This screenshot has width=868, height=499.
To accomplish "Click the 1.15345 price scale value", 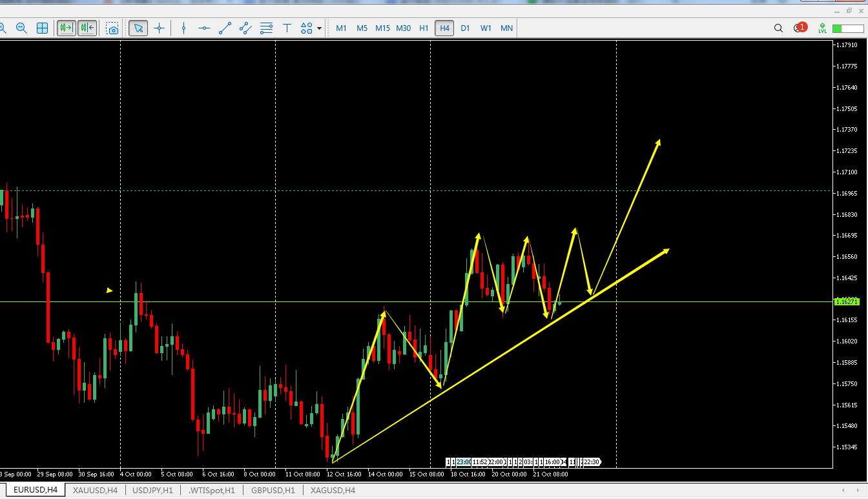I will [846, 447].
